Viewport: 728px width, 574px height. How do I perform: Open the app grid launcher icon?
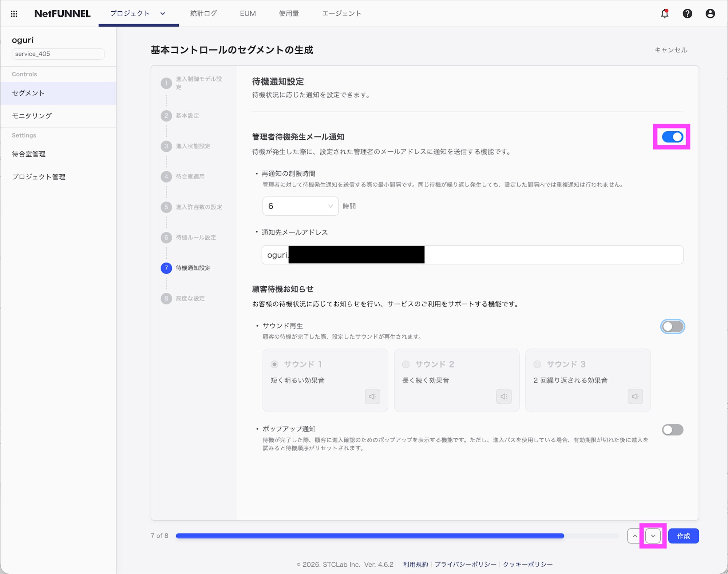click(x=14, y=13)
